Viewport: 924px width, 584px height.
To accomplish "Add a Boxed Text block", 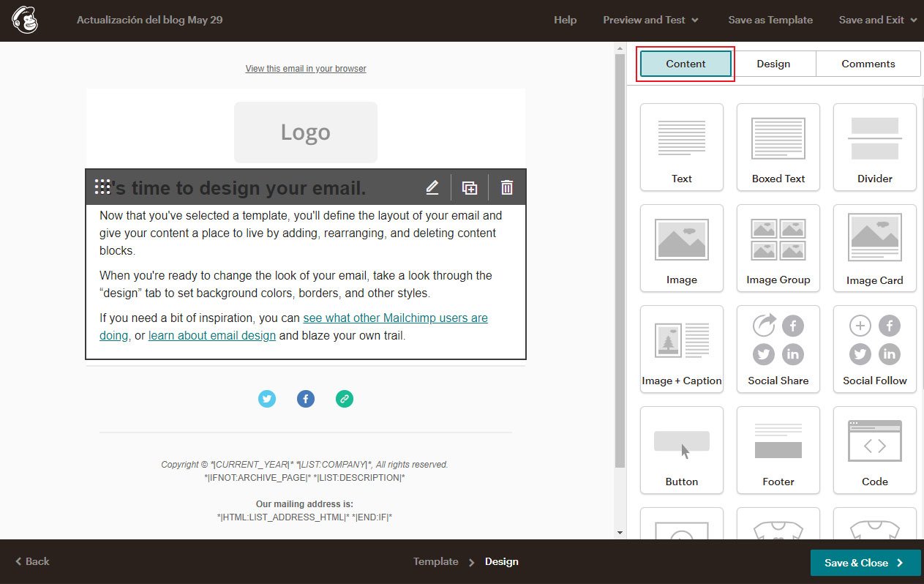I will (778, 147).
